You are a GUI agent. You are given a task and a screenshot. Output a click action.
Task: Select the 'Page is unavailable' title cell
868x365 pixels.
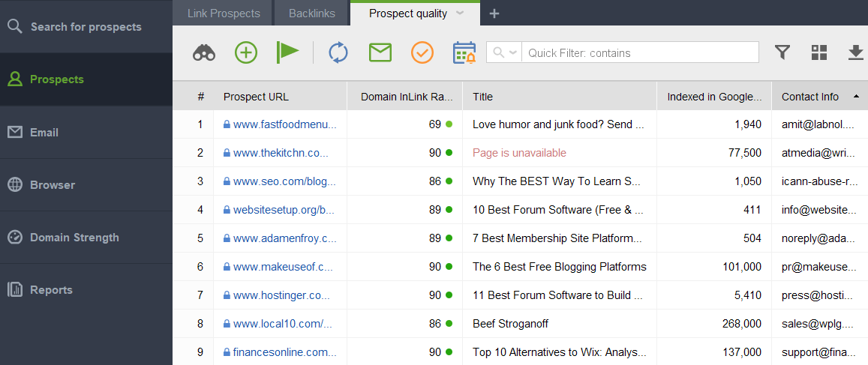560,153
